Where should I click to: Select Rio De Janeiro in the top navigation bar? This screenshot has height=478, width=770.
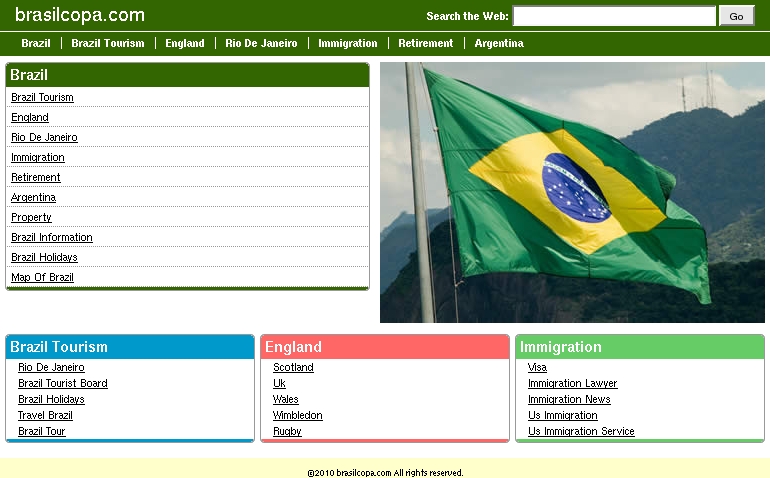pyautogui.click(x=261, y=43)
